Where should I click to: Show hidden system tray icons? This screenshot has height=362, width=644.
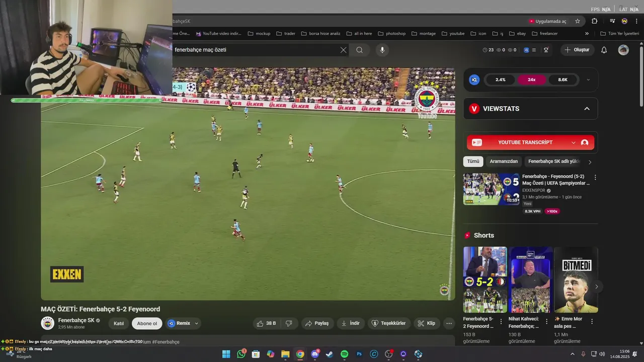coord(572,354)
